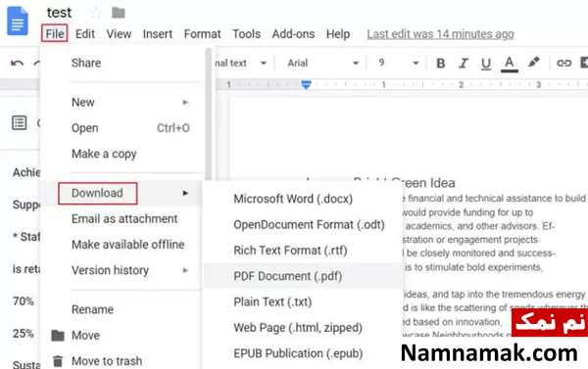Open the text color picker
This screenshot has height=369, width=588.
pyautogui.click(x=510, y=64)
